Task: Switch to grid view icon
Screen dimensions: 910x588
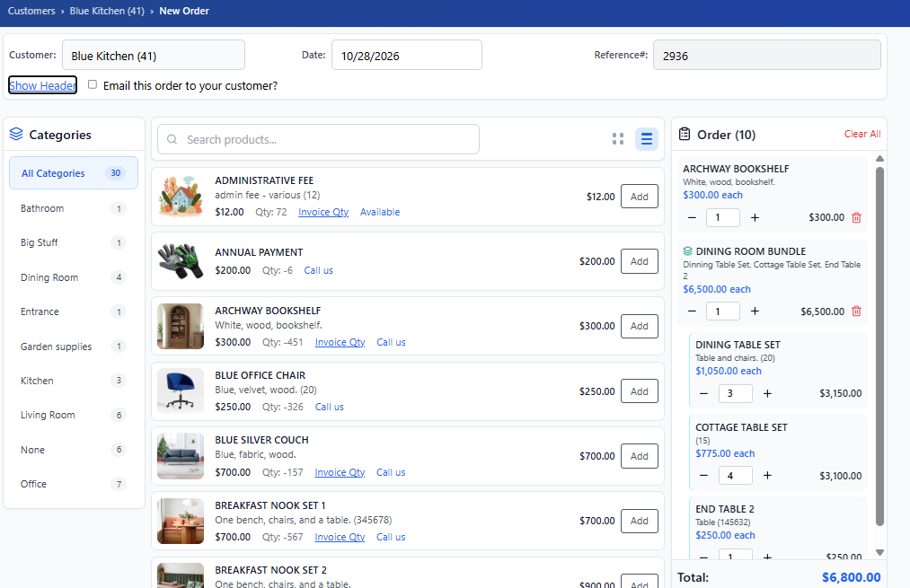Action: click(x=618, y=139)
